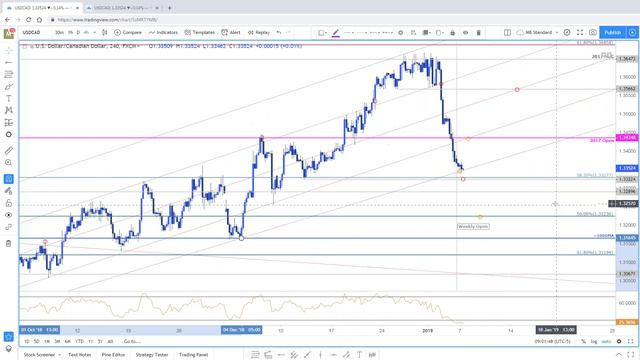The height and width of the screenshot is (360, 640).
Task: Close the first USDCAD browser tab
Action: click(x=77, y=8)
